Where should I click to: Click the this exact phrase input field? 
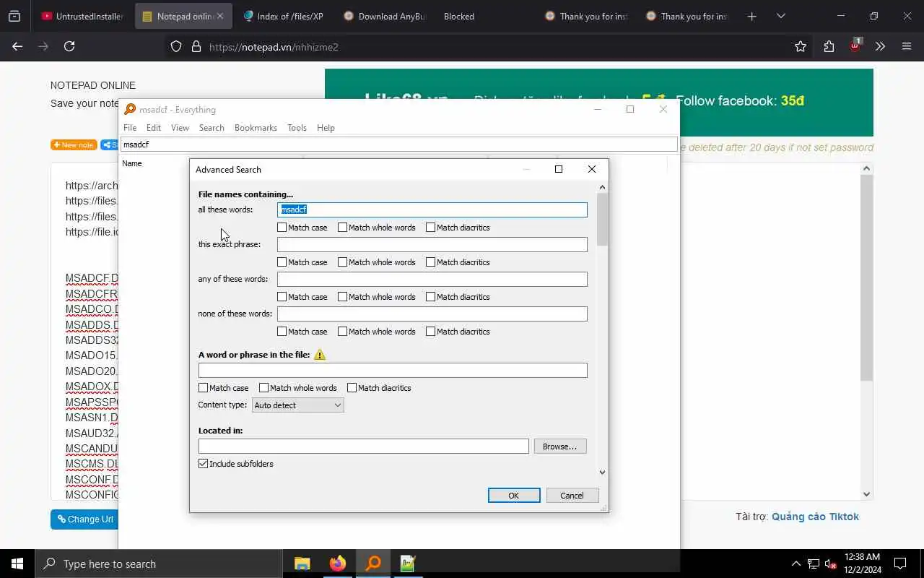point(432,244)
